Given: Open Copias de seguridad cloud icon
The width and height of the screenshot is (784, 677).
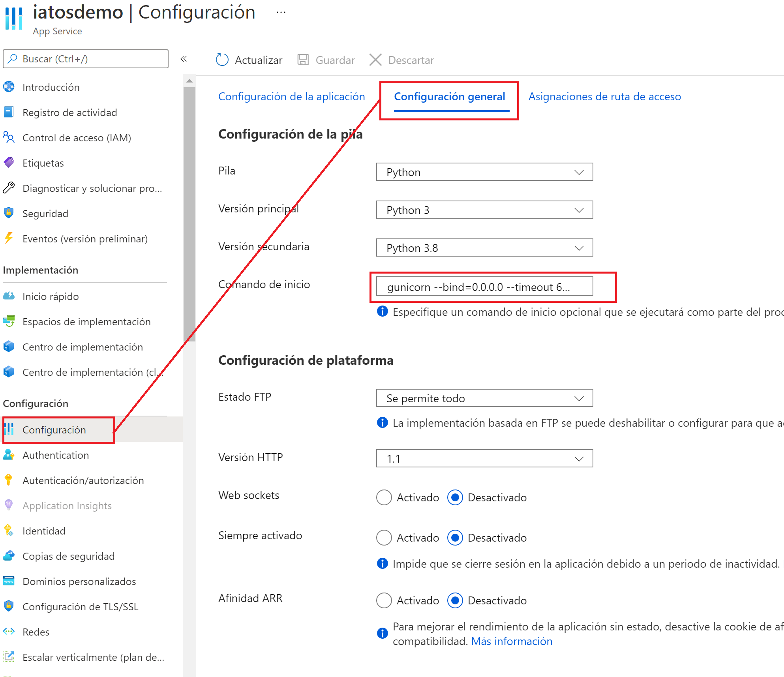Looking at the screenshot, I should (9, 556).
